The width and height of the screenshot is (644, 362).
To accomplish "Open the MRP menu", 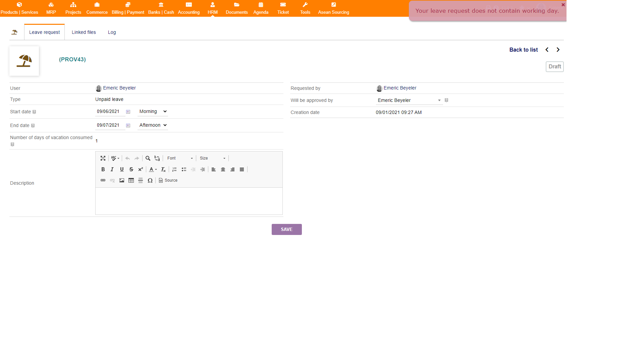I will (51, 8).
